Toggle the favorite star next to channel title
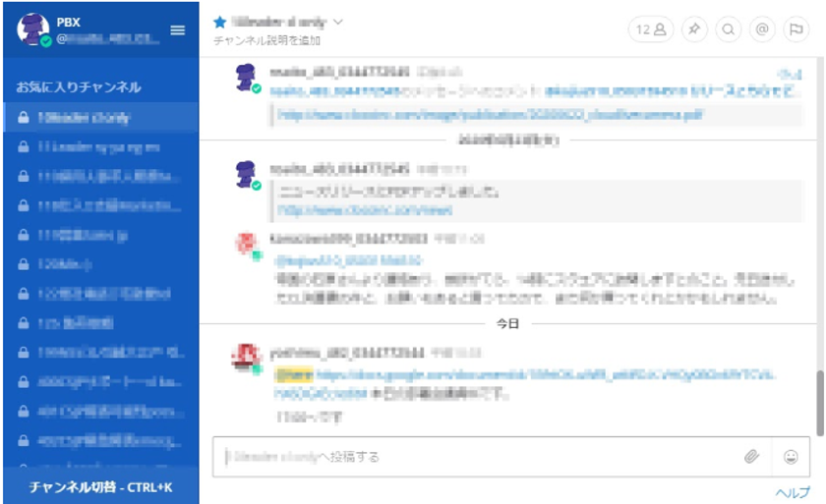 219,22
